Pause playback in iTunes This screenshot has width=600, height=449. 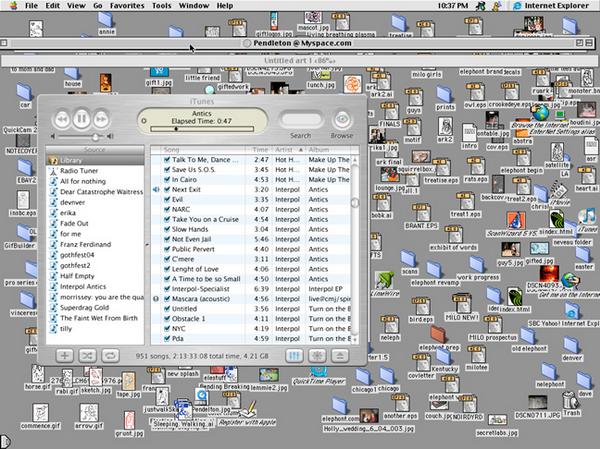82,119
